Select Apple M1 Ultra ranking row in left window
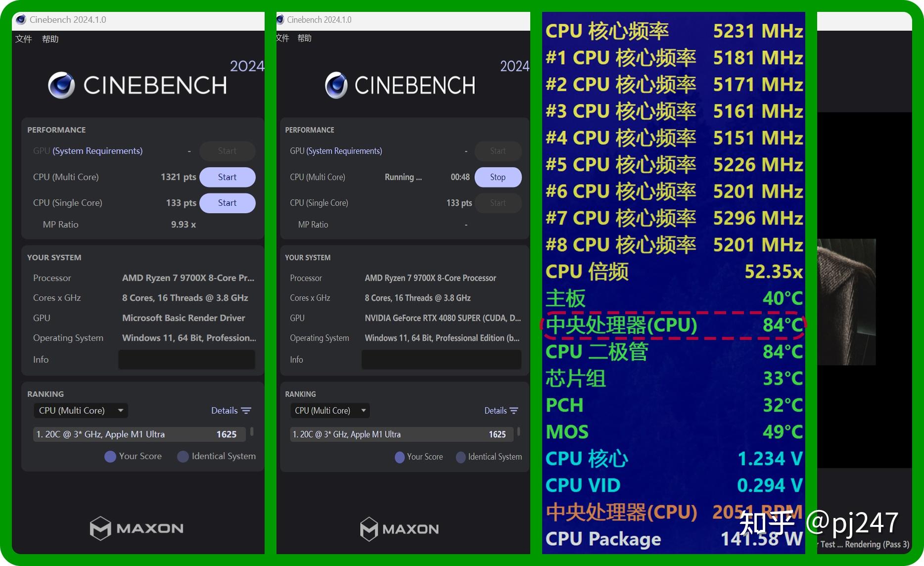Image resolution: width=924 pixels, height=566 pixels. pyautogui.click(x=139, y=434)
